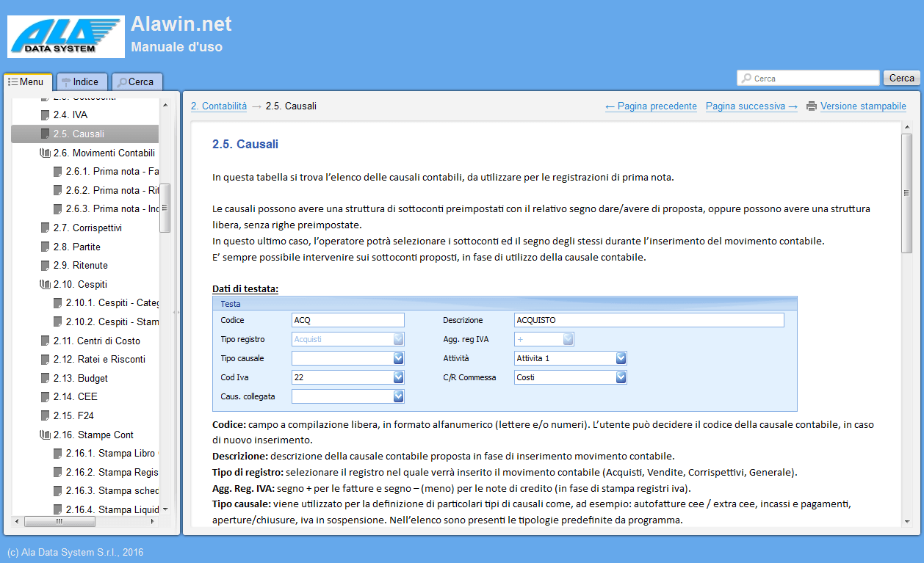Viewport: 924px width, 563px height.
Task: Open 2.12. Ratei e Risconti entry
Action: (99, 359)
